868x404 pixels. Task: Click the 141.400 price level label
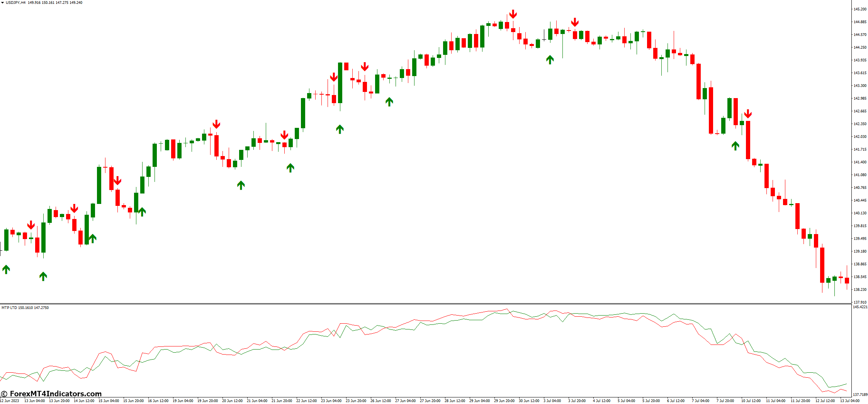point(860,162)
